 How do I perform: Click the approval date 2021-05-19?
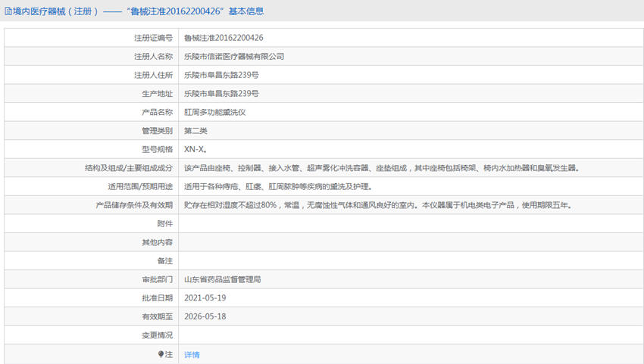tap(205, 298)
